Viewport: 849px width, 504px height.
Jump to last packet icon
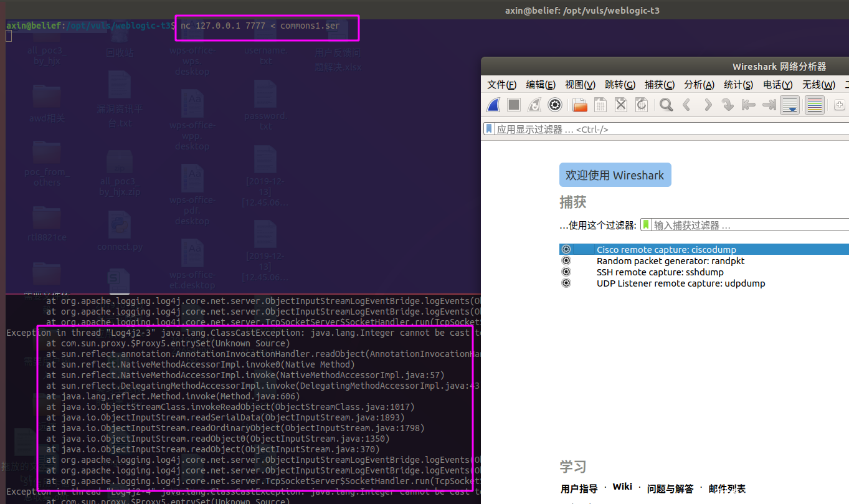769,105
